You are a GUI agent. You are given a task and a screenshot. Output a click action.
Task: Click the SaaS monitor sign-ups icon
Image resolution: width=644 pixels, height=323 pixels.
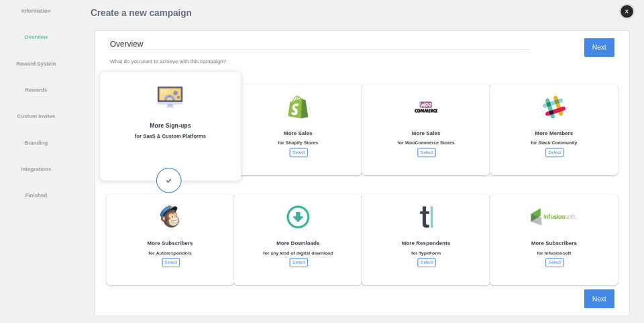170,97
